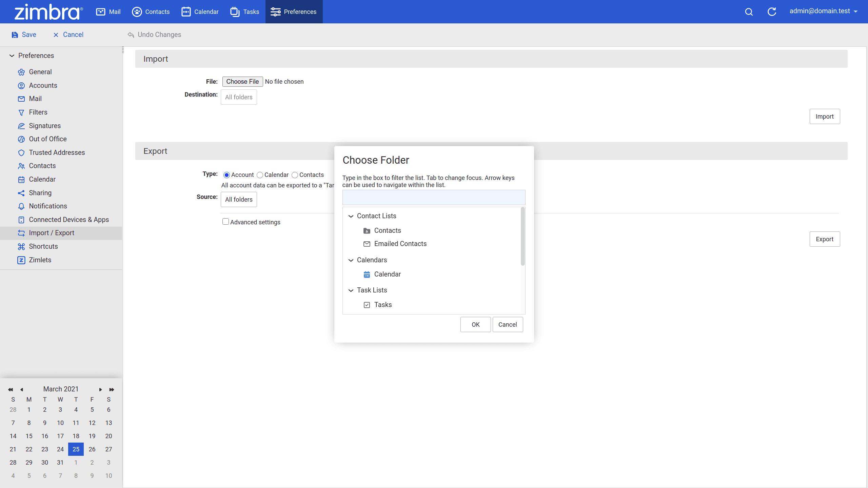Open Accounts preferences icon
This screenshot has height=488, width=868.
[21, 86]
